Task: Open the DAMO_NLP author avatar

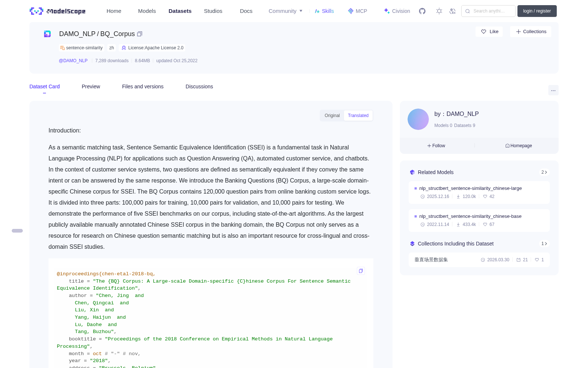Action: tap(418, 119)
